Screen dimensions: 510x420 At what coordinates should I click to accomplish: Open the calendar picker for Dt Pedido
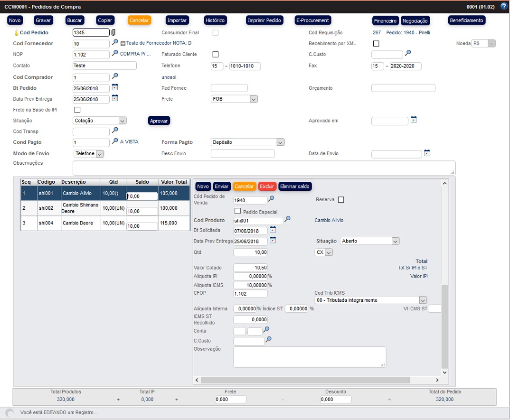coord(114,87)
